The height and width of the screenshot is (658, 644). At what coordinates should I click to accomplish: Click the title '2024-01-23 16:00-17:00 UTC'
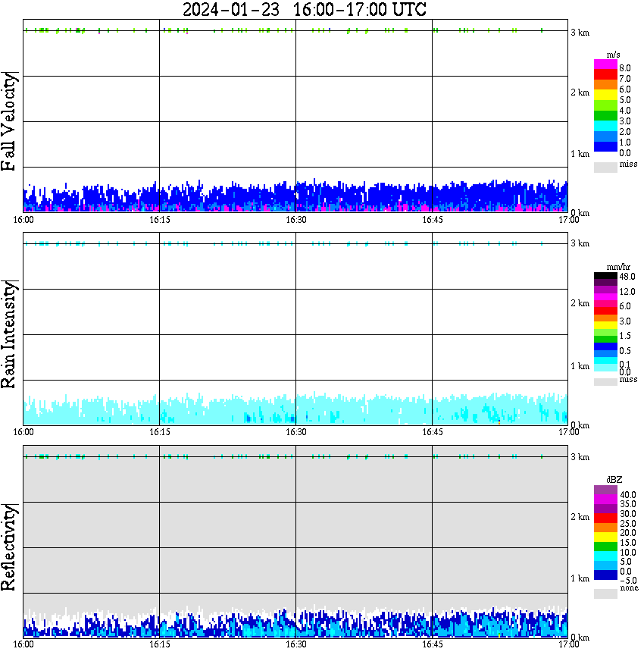[304, 10]
